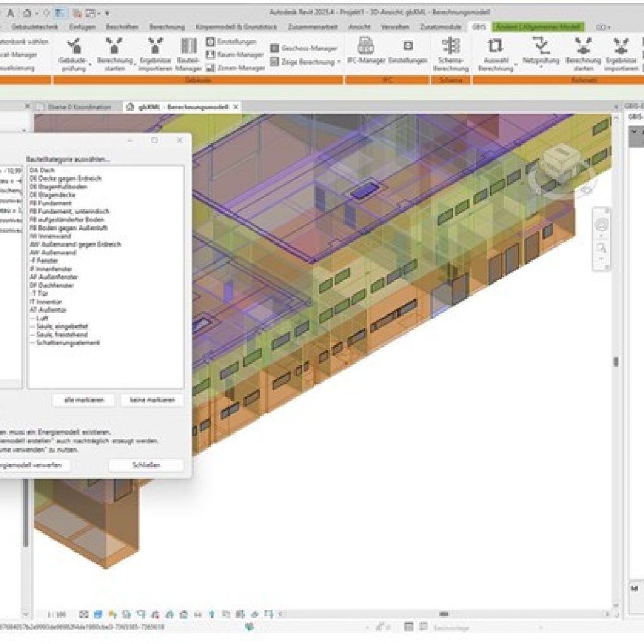644x644 pixels.
Task: Click the Schließen button in dialog
Action: point(146,465)
